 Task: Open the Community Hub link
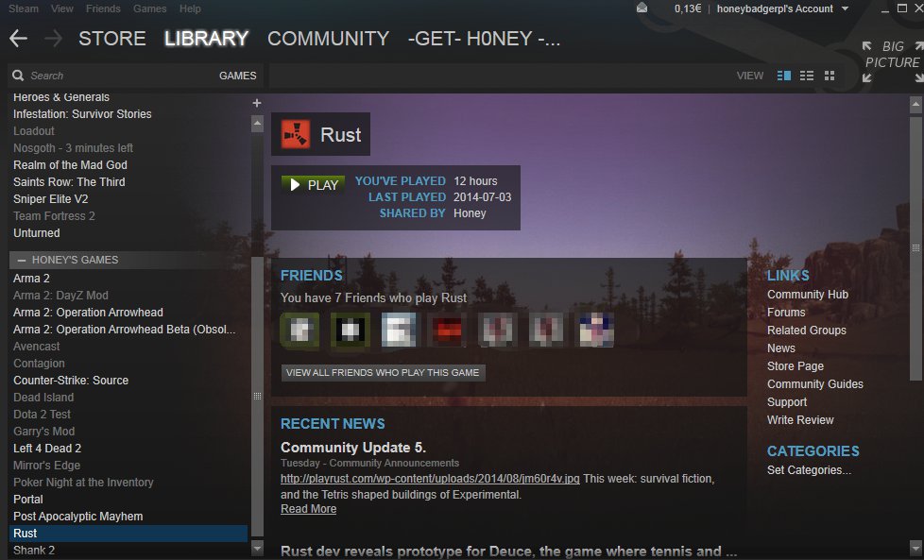coord(808,295)
